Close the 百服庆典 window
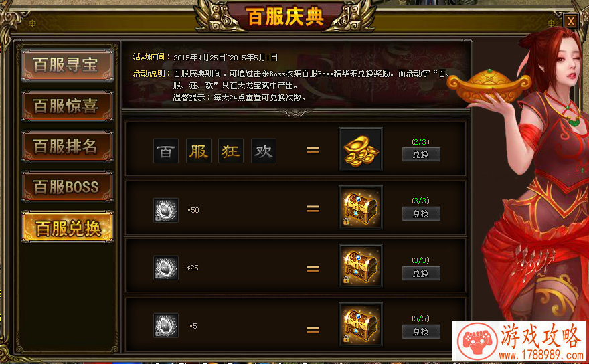 pos(570,21)
